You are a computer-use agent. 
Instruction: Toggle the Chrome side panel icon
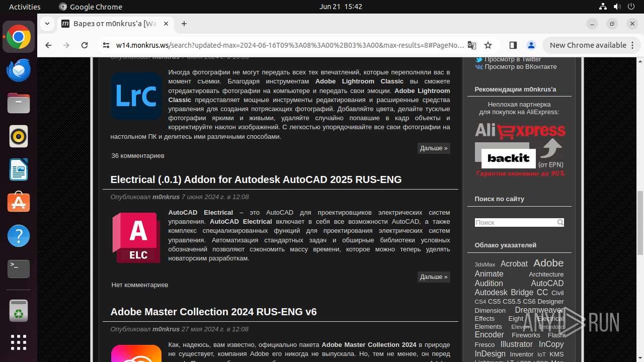click(x=513, y=45)
